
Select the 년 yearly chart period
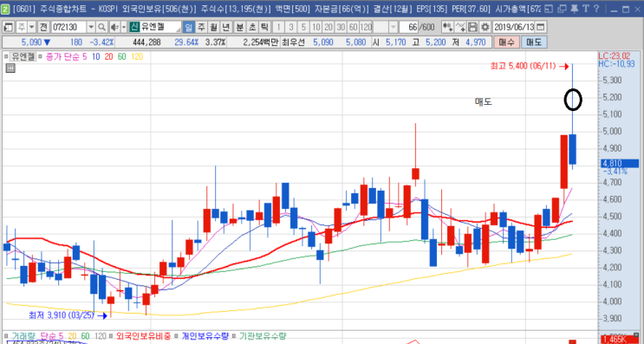click(x=227, y=27)
